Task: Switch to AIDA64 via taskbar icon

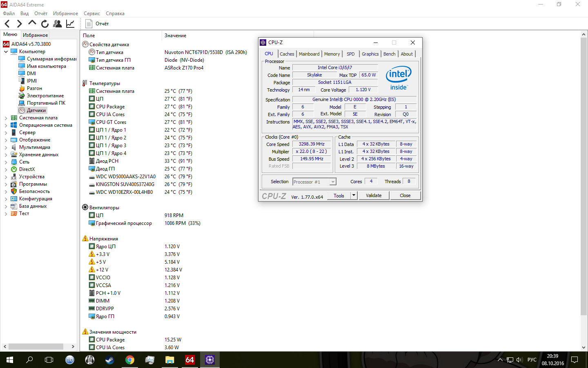Action: 190,360
